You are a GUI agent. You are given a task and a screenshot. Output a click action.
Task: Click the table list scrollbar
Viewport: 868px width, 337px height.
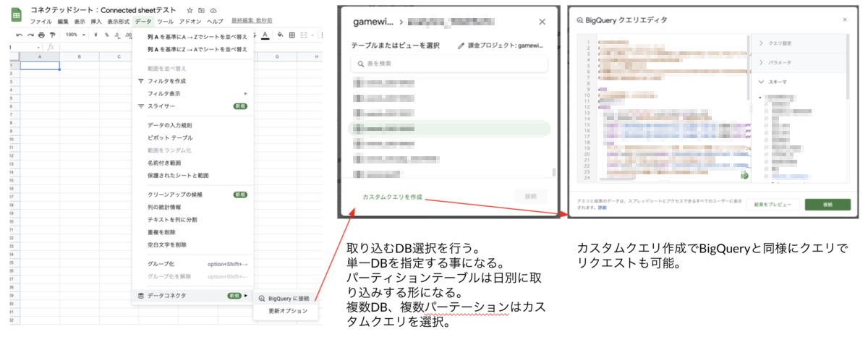click(554, 173)
